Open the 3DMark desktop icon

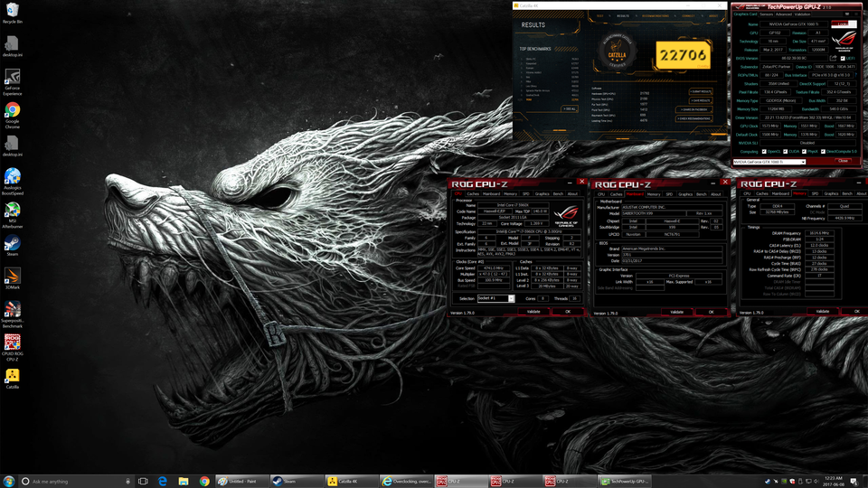pos(12,279)
